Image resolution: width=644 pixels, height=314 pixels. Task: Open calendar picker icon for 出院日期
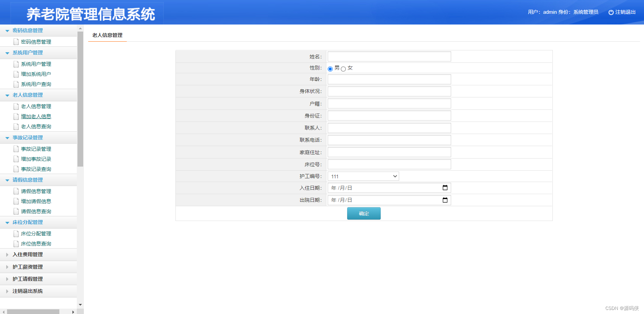pyautogui.click(x=445, y=200)
